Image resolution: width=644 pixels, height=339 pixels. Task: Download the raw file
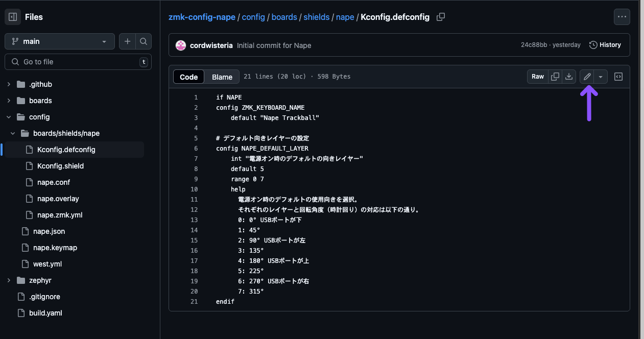coord(568,77)
